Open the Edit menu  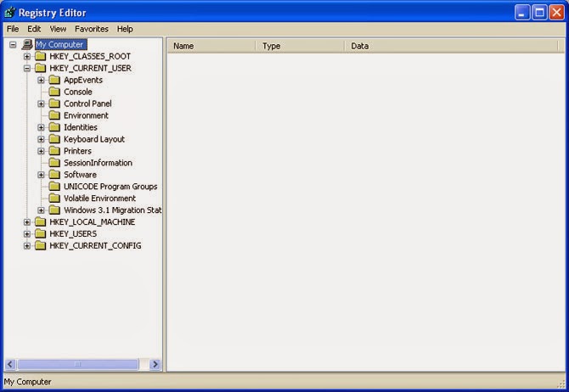[x=34, y=29]
